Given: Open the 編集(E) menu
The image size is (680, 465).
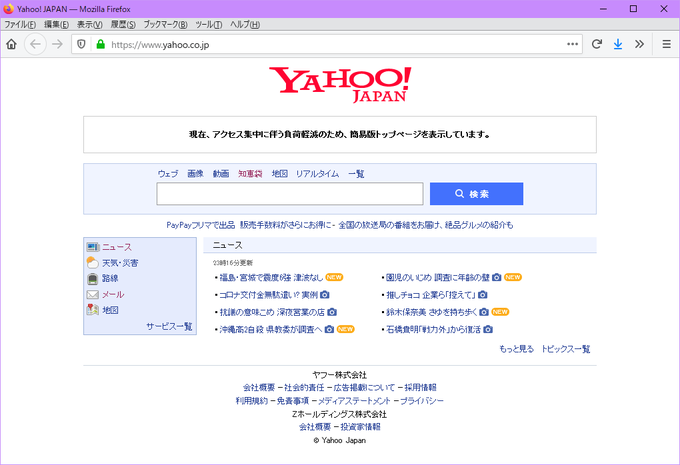Looking at the screenshot, I should point(56,25).
